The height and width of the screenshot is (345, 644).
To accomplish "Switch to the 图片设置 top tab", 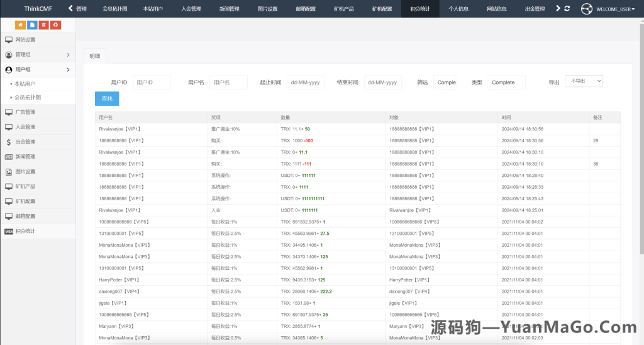I will point(267,9).
